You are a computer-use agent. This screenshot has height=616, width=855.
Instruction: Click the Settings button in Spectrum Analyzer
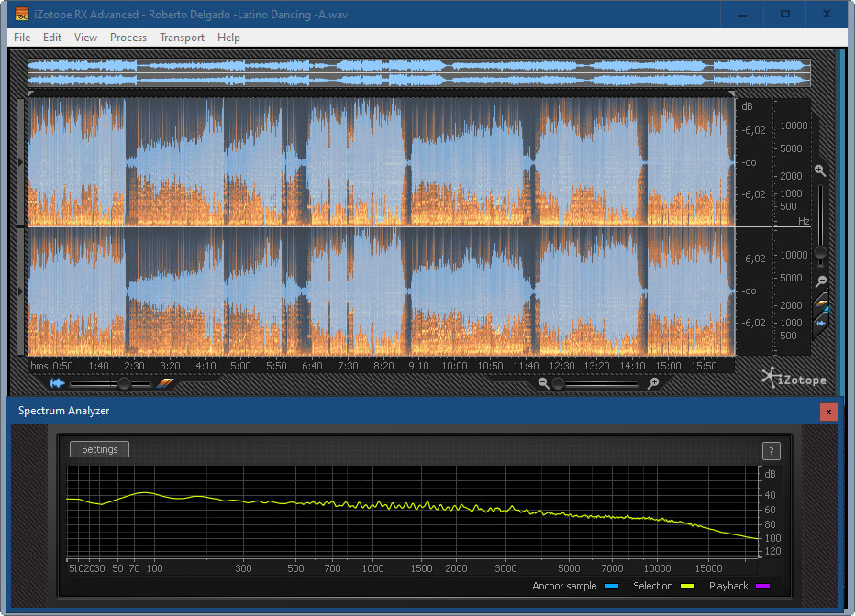(x=100, y=449)
